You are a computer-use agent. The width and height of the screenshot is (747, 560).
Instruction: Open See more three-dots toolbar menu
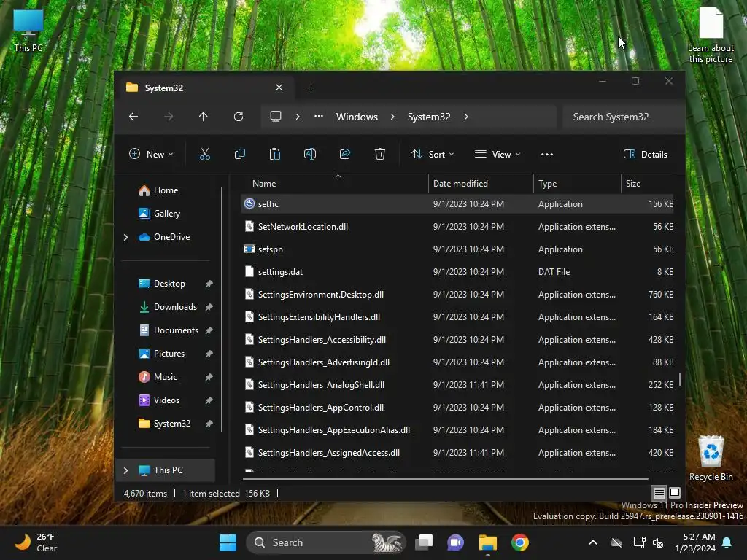pos(547,155)
